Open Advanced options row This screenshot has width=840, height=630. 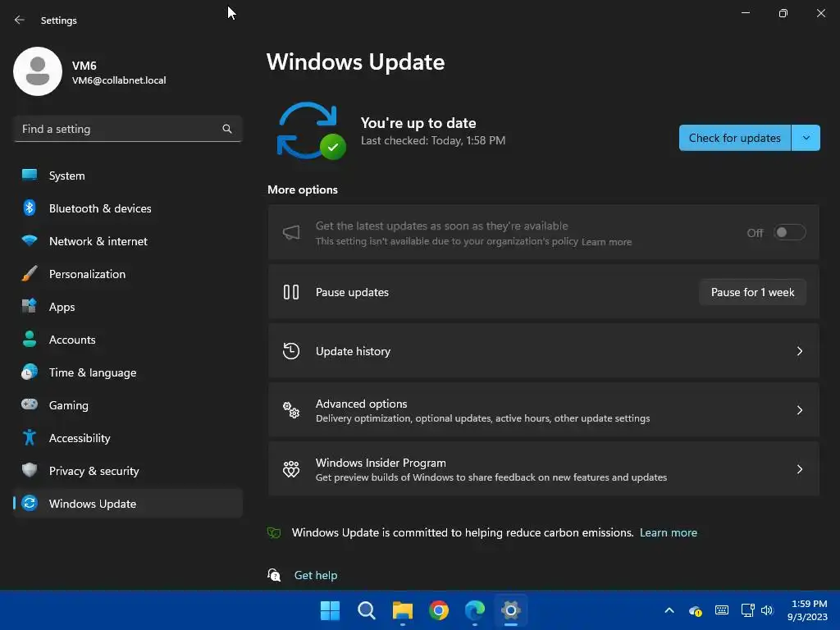pos(544,410)
